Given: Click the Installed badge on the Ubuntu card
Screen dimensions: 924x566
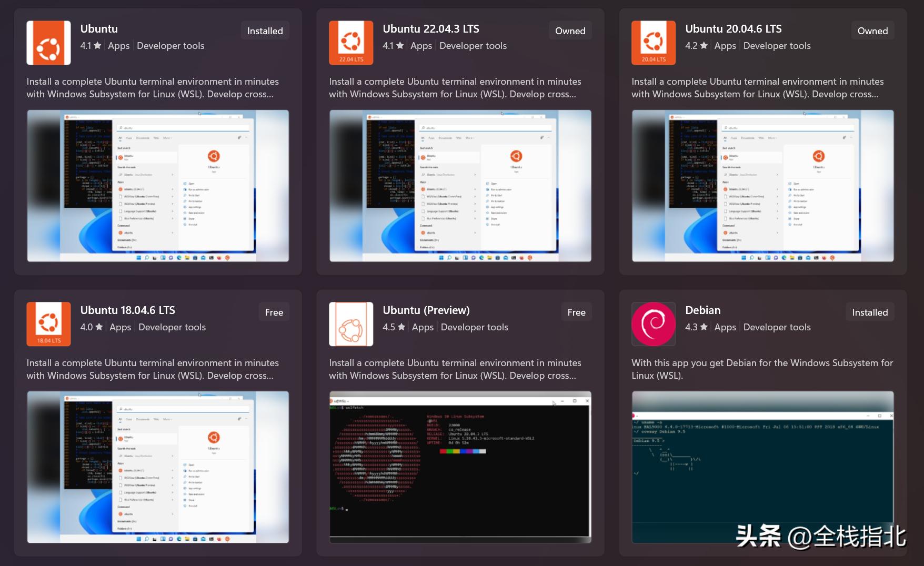Looking at the screenshot, I should [x=265, y=31].
